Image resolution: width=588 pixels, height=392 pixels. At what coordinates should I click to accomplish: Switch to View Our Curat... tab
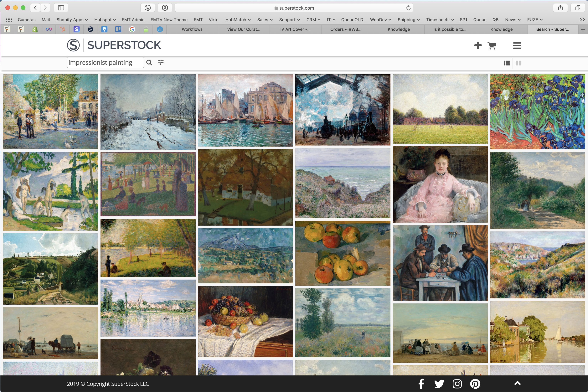tap(244, 29)
